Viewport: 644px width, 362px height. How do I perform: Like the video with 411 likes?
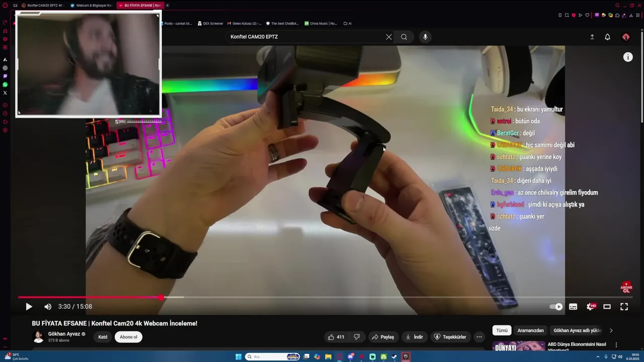click(336, 337)
